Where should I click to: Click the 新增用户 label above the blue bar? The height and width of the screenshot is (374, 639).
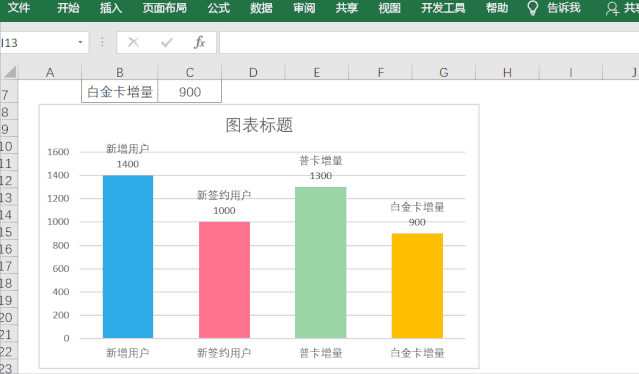128,149
